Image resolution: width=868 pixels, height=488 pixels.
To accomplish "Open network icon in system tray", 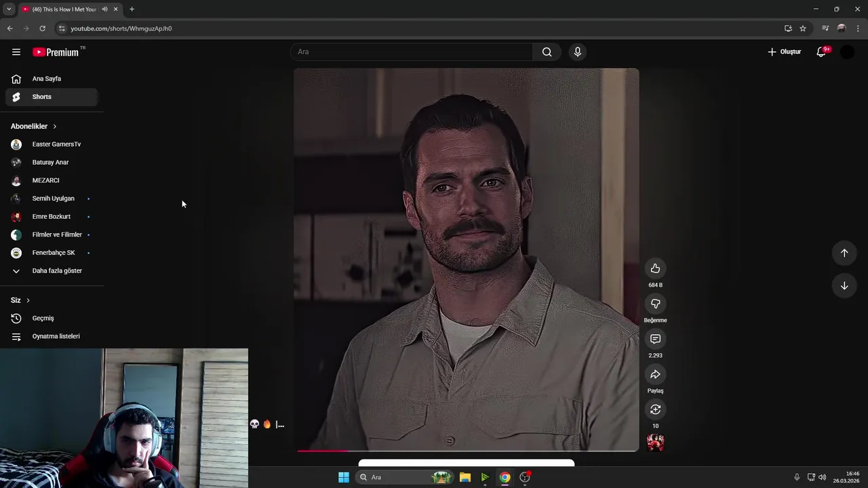I will [x=811, y=477].
